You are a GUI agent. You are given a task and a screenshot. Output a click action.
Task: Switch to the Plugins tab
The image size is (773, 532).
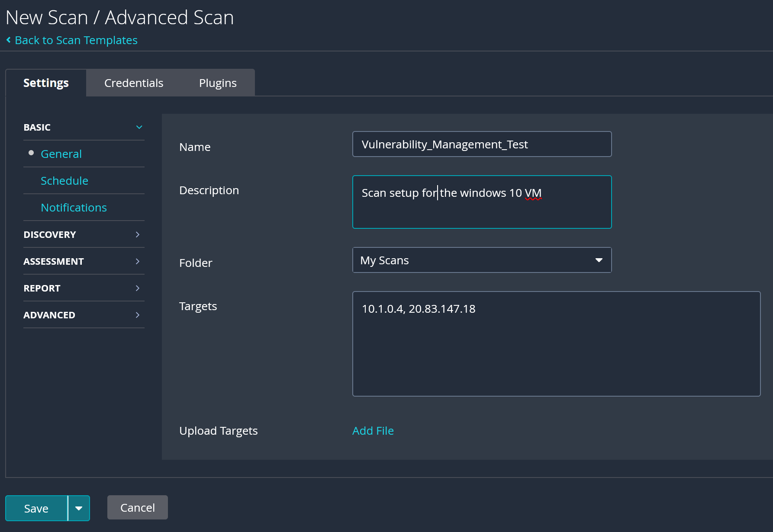pyautogui.click(x=218, y=83)
